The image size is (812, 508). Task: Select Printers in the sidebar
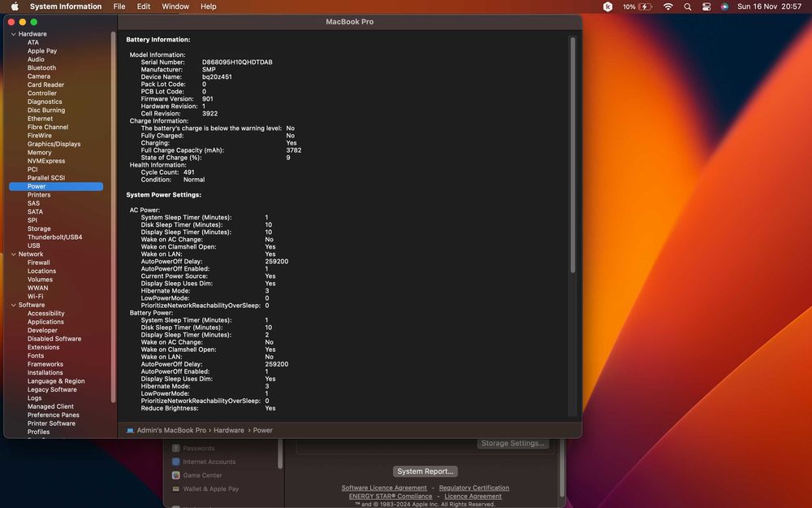click(39, 195)
